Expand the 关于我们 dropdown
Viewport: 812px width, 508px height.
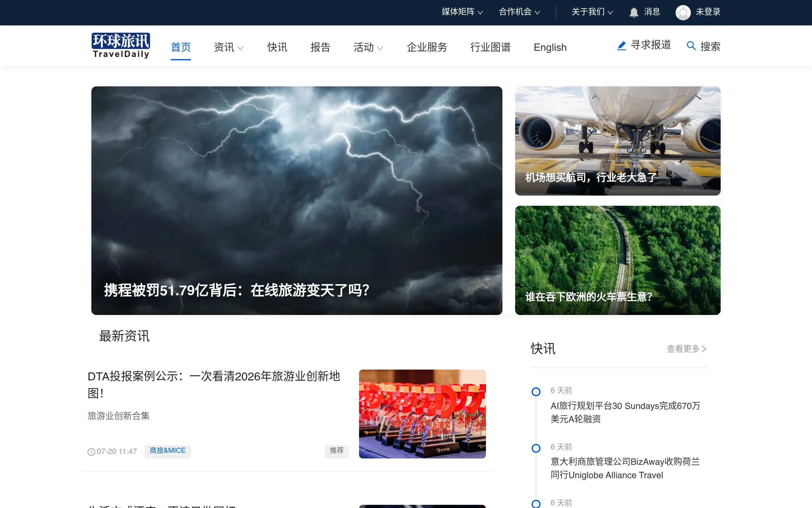point(592,12)
